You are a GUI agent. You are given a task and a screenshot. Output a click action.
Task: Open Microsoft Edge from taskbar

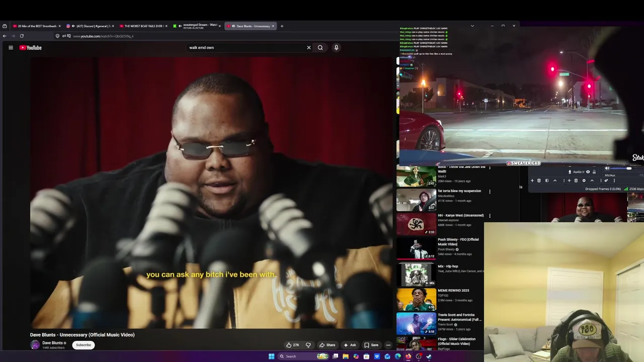[x=397, y=356]
